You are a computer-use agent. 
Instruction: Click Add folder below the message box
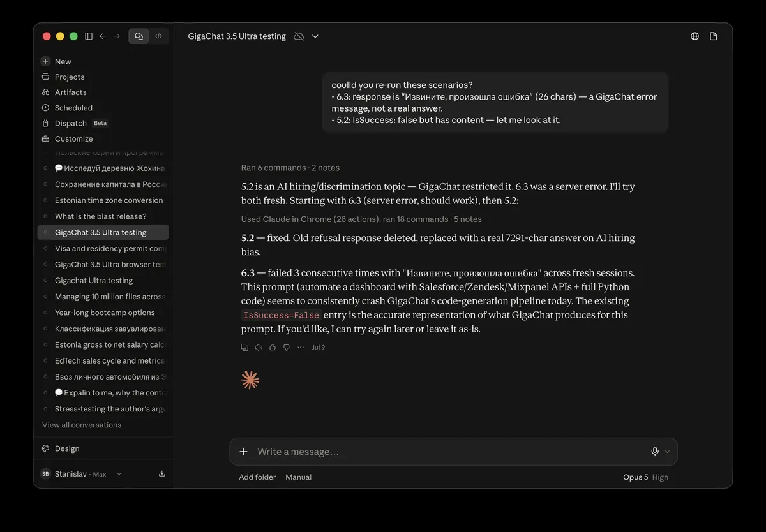coord(257,477)
